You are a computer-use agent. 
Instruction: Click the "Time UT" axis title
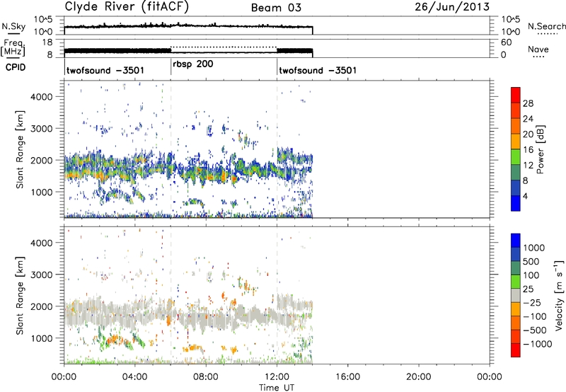277,388
